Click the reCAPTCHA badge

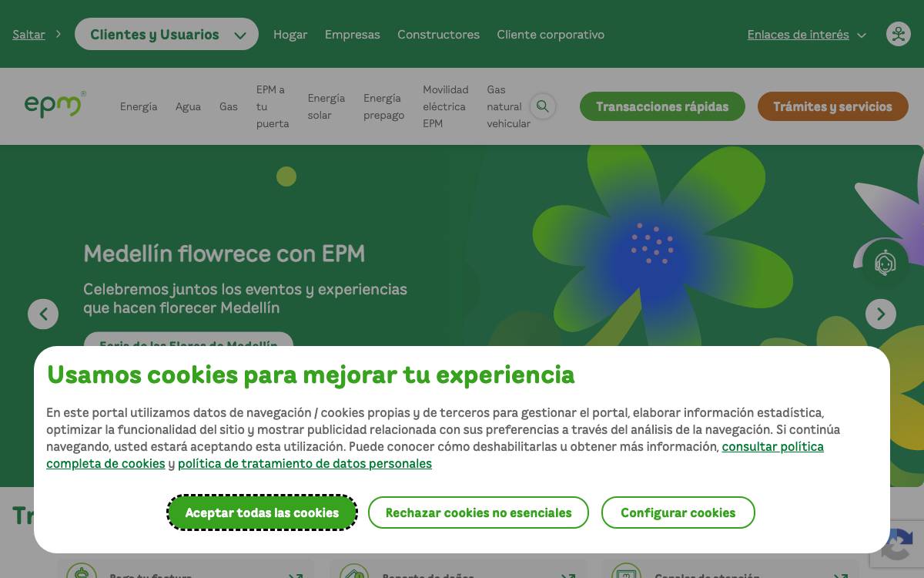point(897,543)
